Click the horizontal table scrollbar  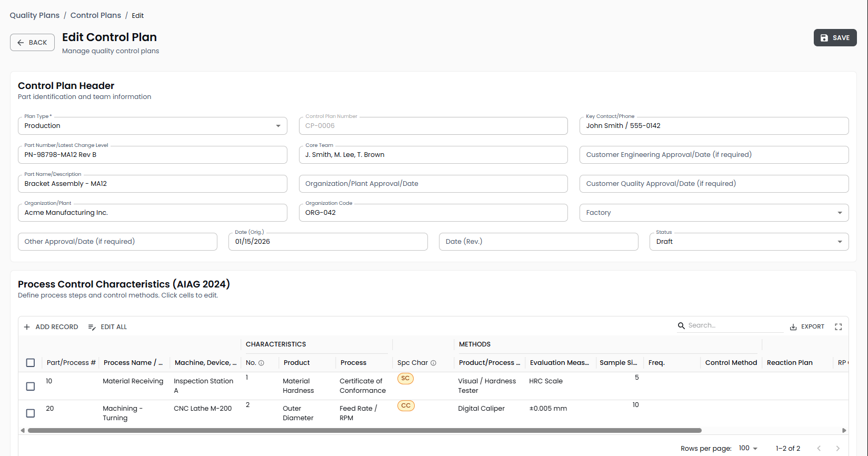[x=364, y=430]
